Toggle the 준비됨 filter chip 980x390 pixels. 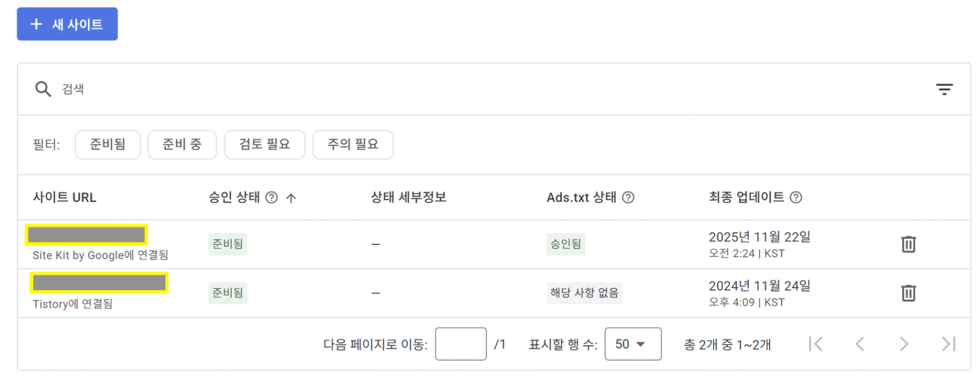[x=108, y=144]
